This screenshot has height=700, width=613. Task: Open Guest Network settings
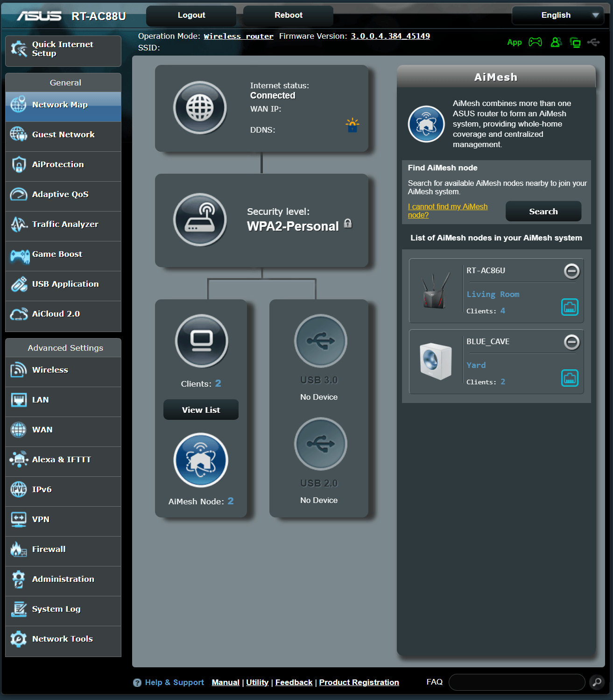[x=63, y=136]
